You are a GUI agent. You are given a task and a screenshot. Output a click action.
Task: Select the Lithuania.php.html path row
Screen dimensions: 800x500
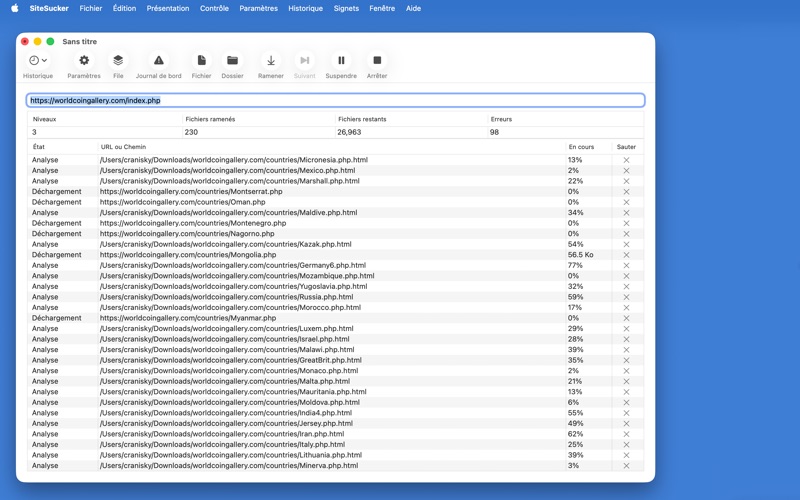[x=336, y=455]
